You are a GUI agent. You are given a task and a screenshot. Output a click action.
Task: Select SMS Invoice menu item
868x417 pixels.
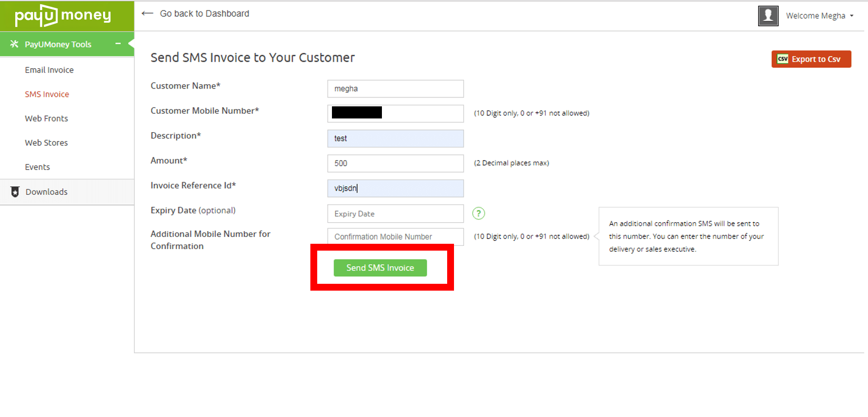(x=47, y=94)
